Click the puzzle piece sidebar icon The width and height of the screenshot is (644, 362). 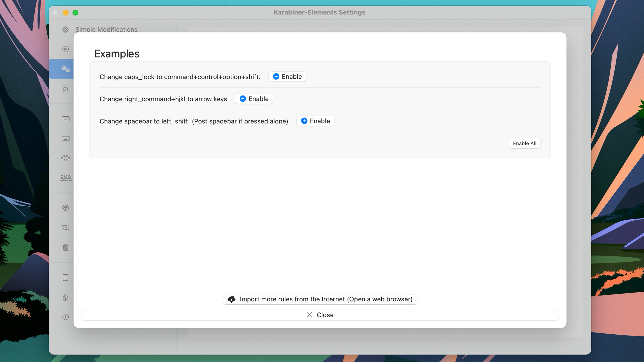tap(65, 158)
